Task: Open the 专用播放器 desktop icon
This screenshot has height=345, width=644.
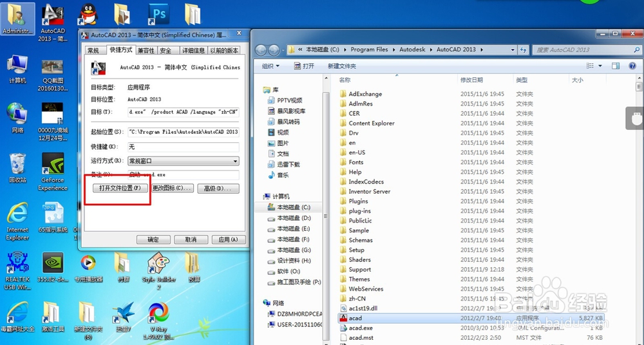Action: click(88, 268)
